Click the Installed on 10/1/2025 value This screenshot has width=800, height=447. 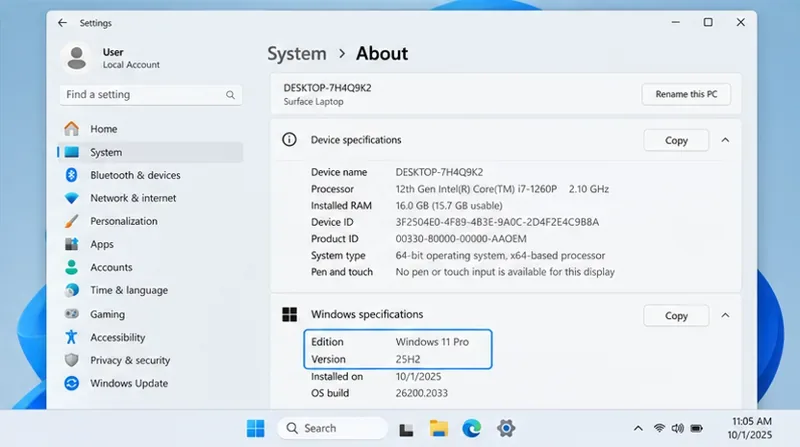(418, 377)
